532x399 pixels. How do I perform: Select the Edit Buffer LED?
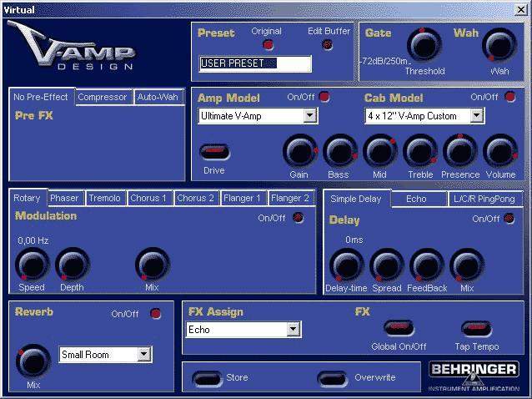328,44
